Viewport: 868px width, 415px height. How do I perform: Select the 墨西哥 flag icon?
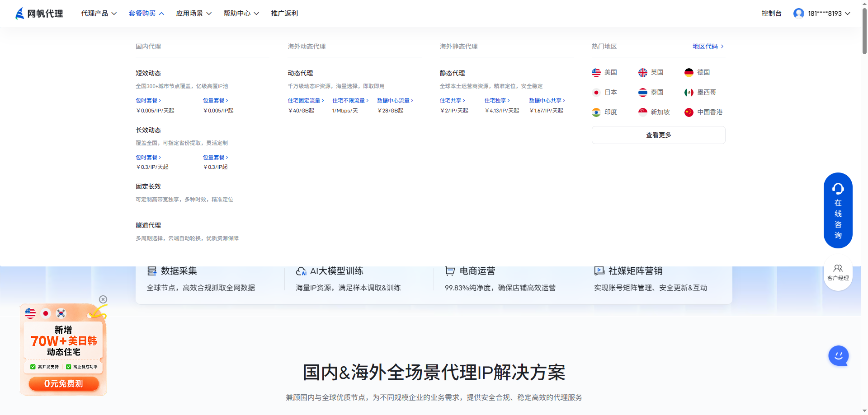[689, 92]
